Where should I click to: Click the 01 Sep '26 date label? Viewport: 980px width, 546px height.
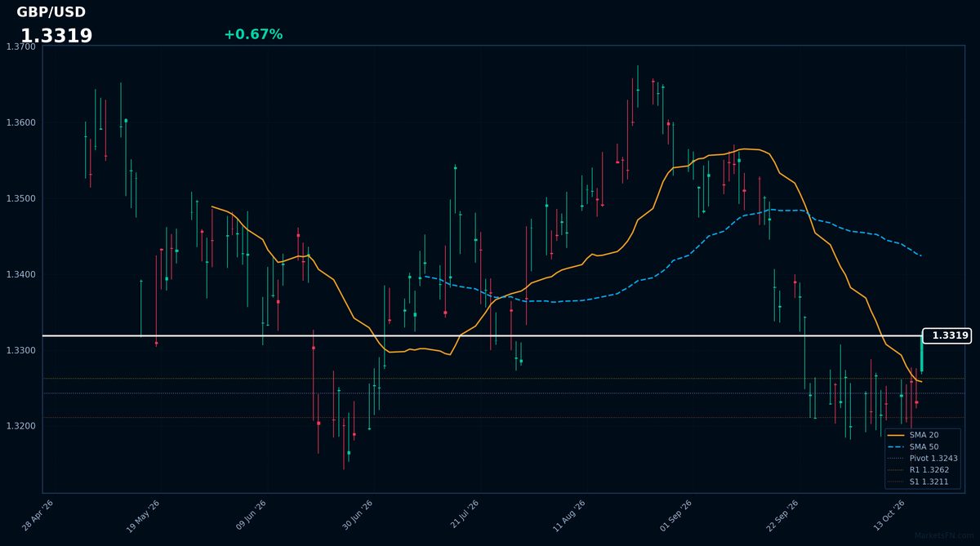pyautogui.click(x=675, y=516)
